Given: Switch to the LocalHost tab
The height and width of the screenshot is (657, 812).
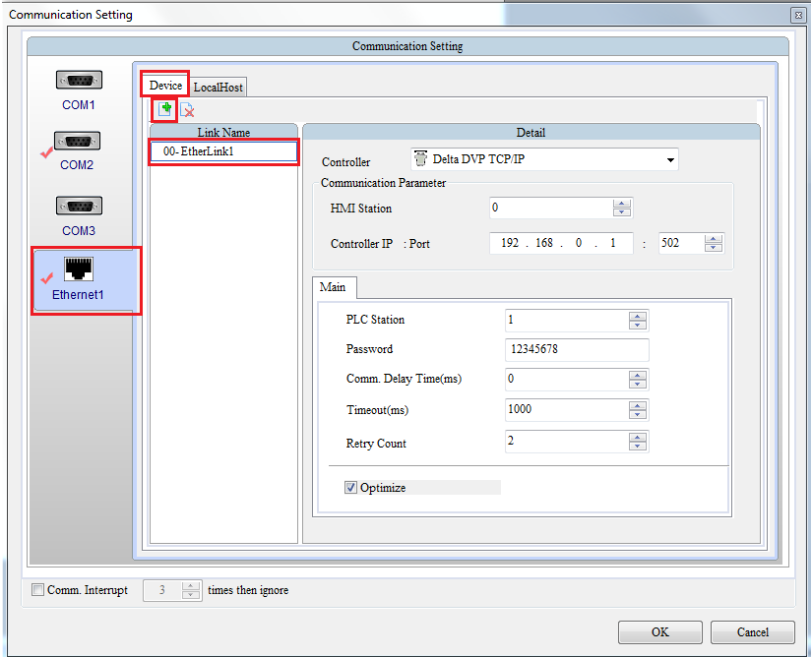Looking at the screenshot, I should (218, 87).
